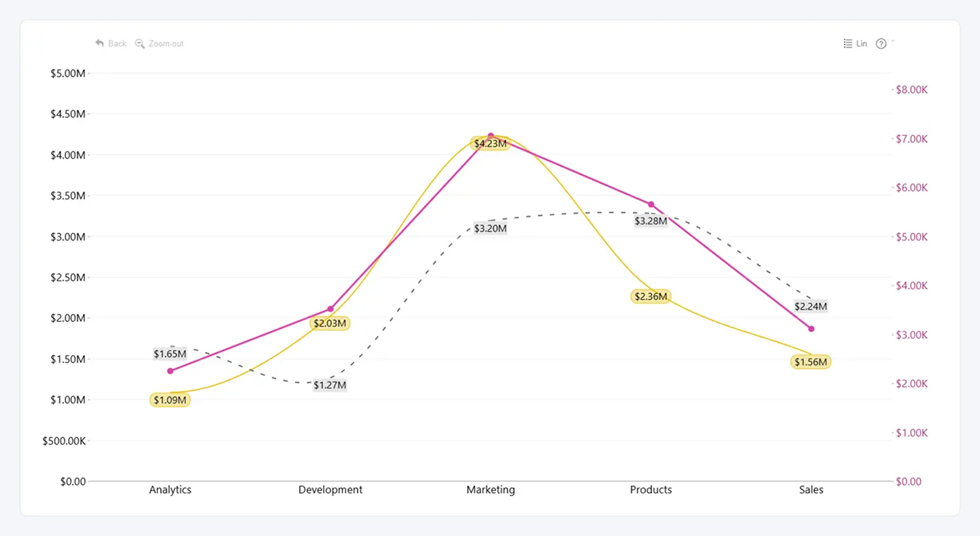Open the help question mark icon

coord(881,44)
